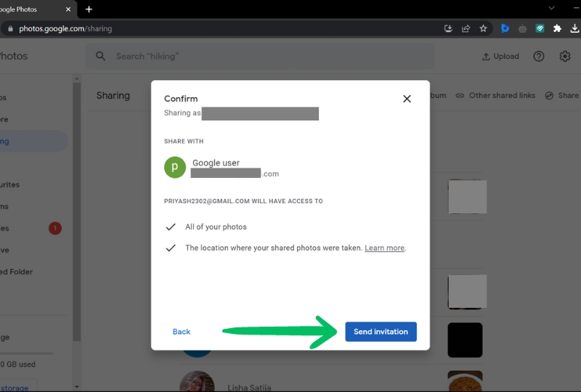Open the food photo thumbnail
The height and width of the screenshot is (392, 581).
[x=465, y=381]
